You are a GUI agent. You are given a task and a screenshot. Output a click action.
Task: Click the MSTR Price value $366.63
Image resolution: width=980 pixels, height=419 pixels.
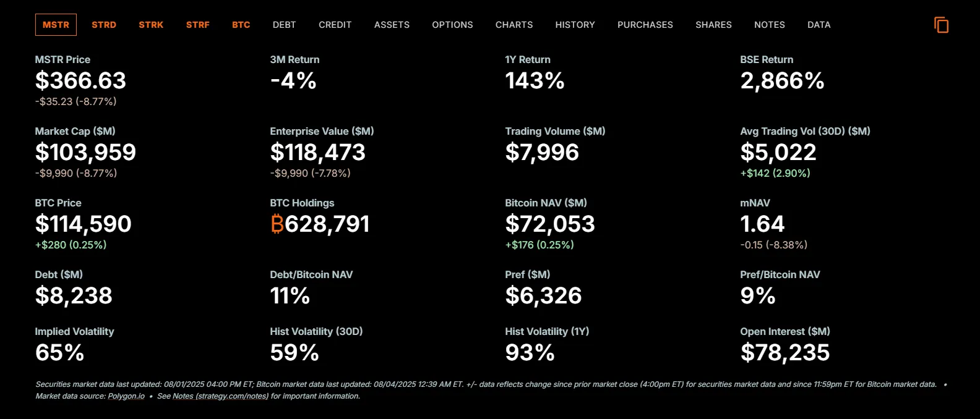click(80, 81)
